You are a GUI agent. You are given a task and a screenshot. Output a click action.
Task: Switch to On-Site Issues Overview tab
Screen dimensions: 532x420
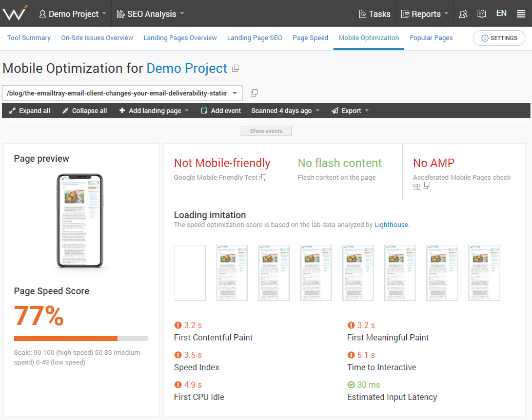(97, 37)
